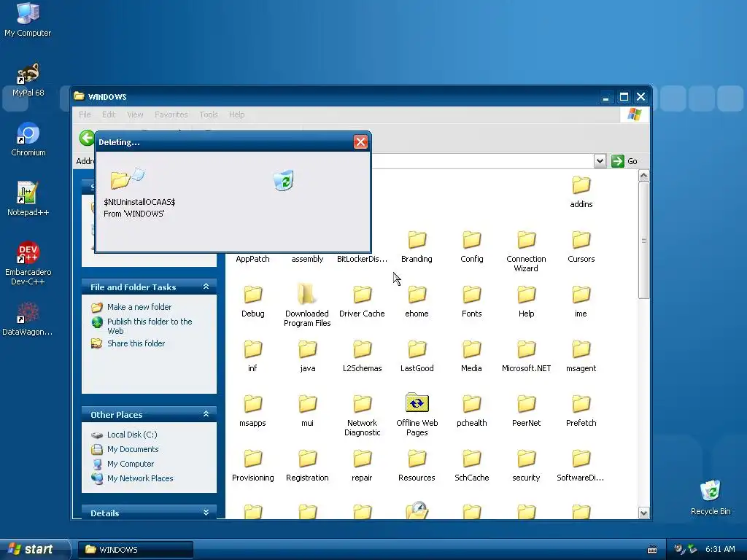Select the Branding folder

pyautogui.click(x=417, y=246)
